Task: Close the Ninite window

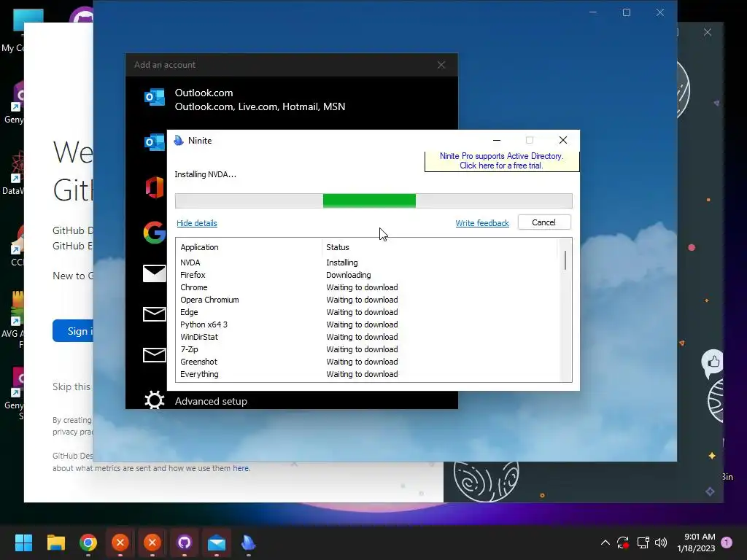Action: [x=563, y=140]
